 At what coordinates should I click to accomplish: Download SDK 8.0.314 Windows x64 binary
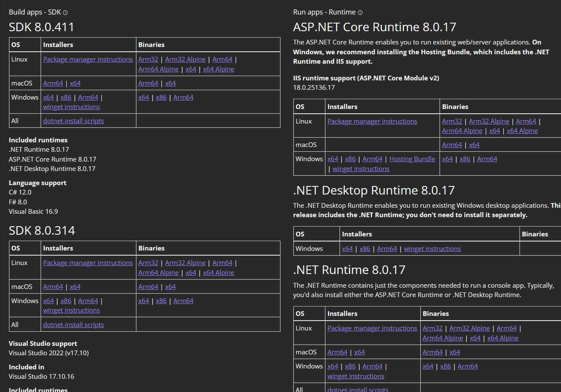(x=144, y=301)
